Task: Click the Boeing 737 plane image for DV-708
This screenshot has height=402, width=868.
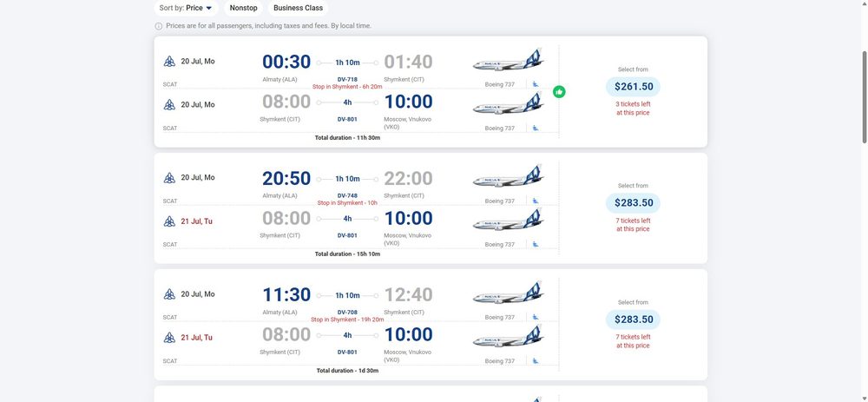Action: pyautogui.click(x=508, y=293)
